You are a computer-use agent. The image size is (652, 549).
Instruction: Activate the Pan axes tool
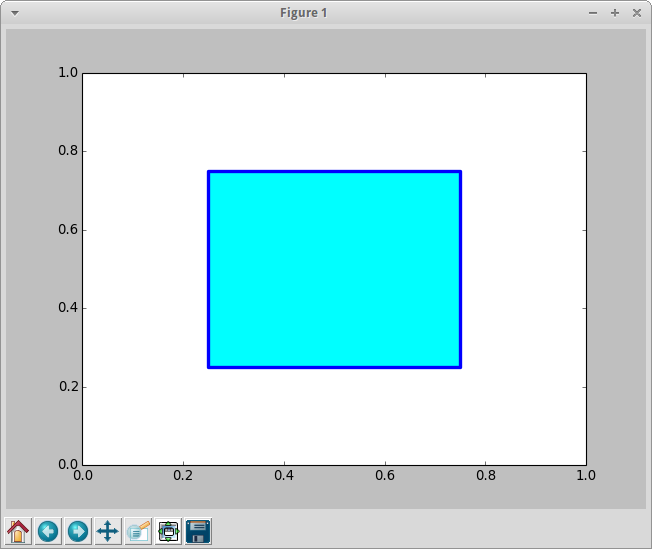pos(108,531)
